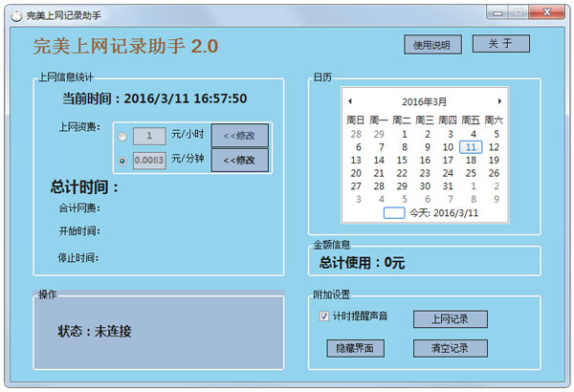Click the 合计网费 label
This screenshot has height=392, width=574.
tap(79, 208)
